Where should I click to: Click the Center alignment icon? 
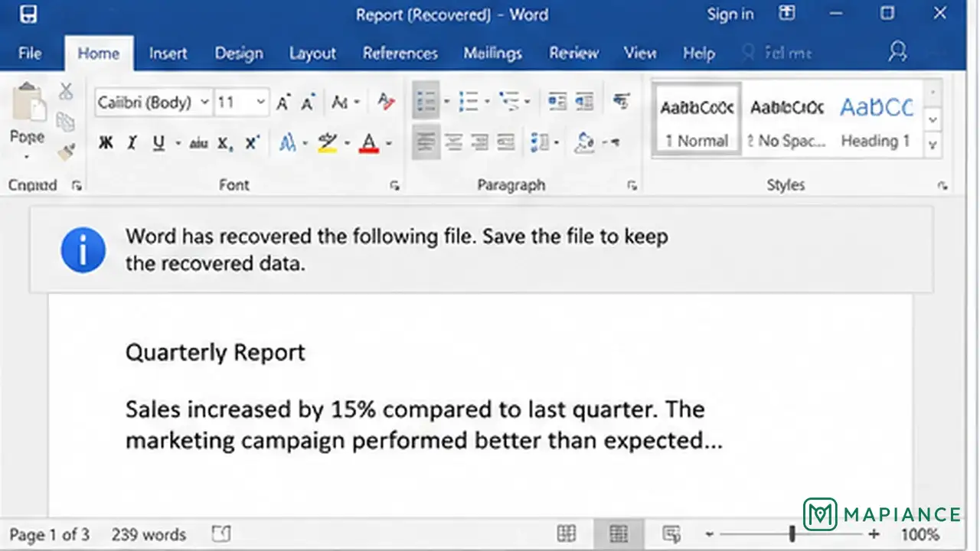coord(453,142)
